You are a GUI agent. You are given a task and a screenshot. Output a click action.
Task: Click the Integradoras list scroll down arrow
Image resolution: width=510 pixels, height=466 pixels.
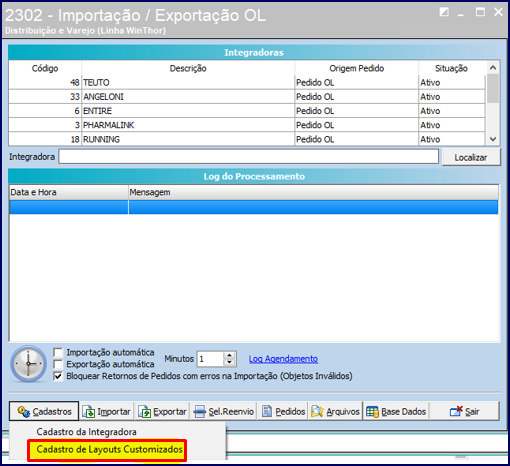pos(493,139)
